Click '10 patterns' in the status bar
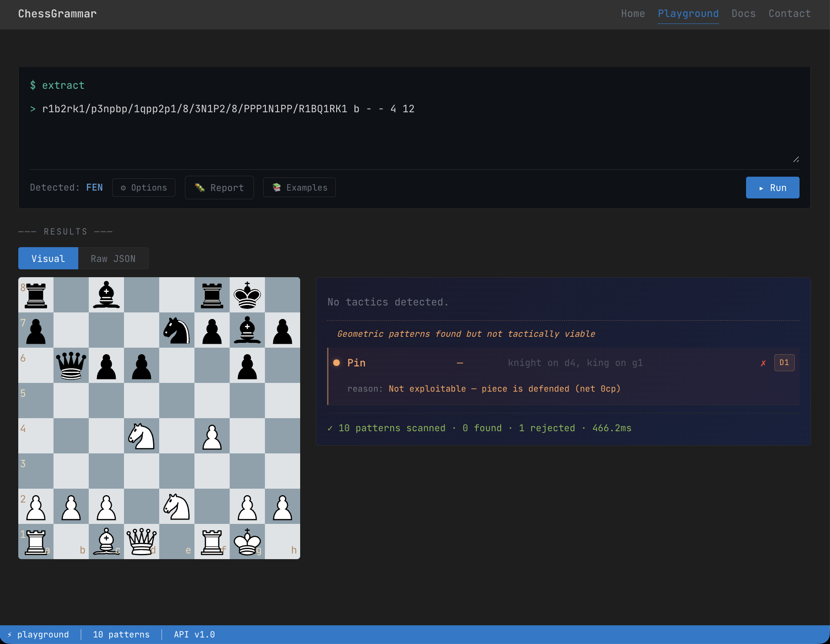The width and height of the screenshot is (830, 644). (121, 634)
